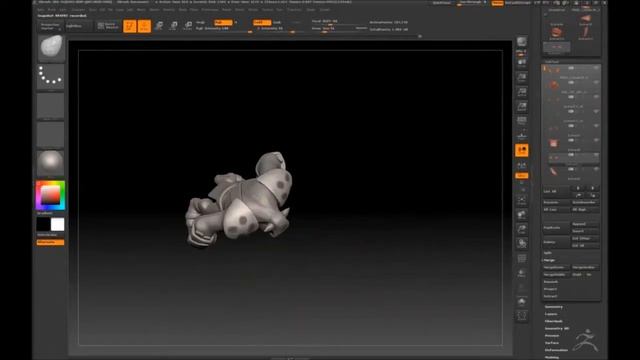Expand the Deformation palette section
This screenshot has width=640, height=360.
point(556,350)
